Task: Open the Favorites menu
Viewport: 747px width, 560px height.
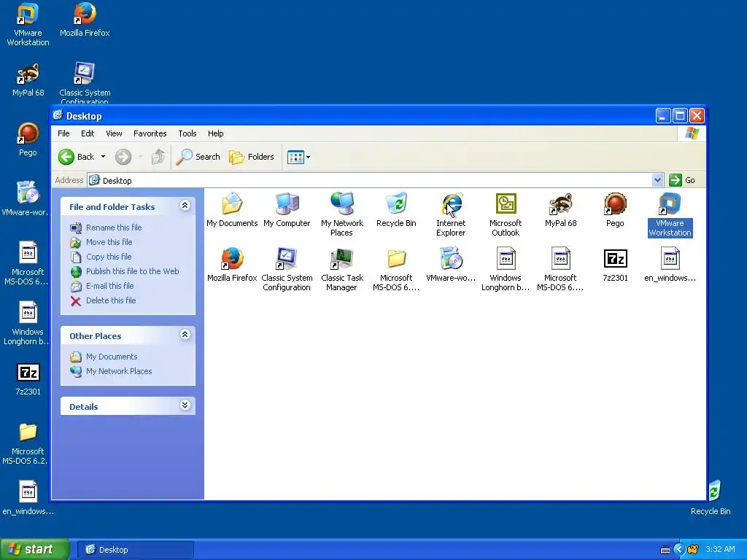Action: click(150, 133)
